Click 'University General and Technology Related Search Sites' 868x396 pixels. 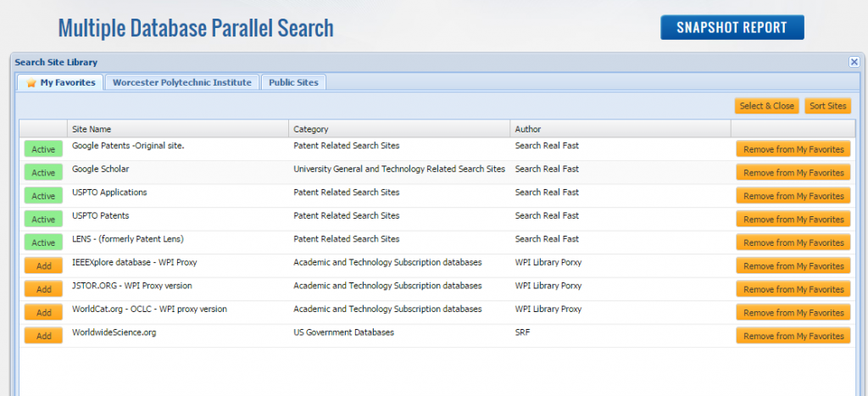pos(399,169)
